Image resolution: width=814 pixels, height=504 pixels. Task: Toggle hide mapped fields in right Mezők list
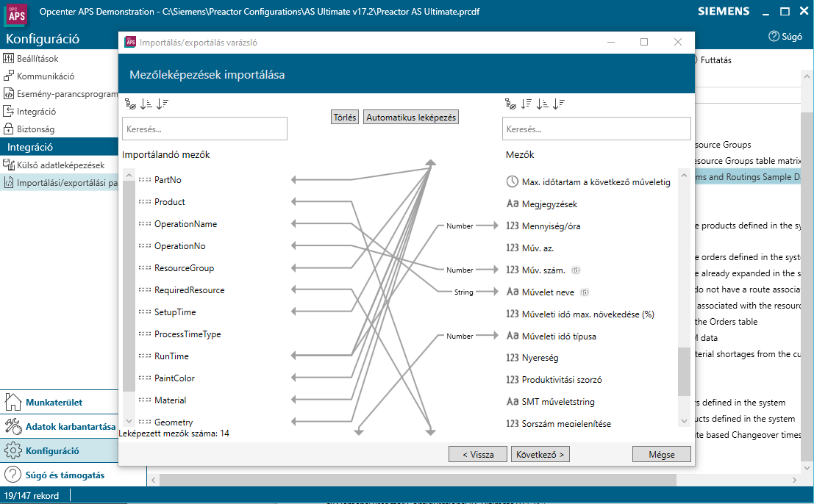[510, 104]
